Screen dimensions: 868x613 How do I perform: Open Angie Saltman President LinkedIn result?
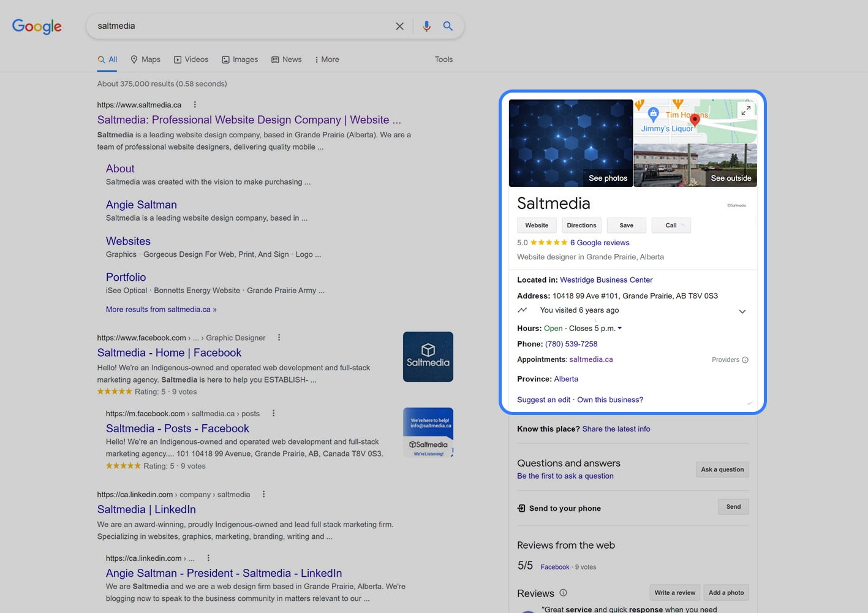(x=224, y=573)
